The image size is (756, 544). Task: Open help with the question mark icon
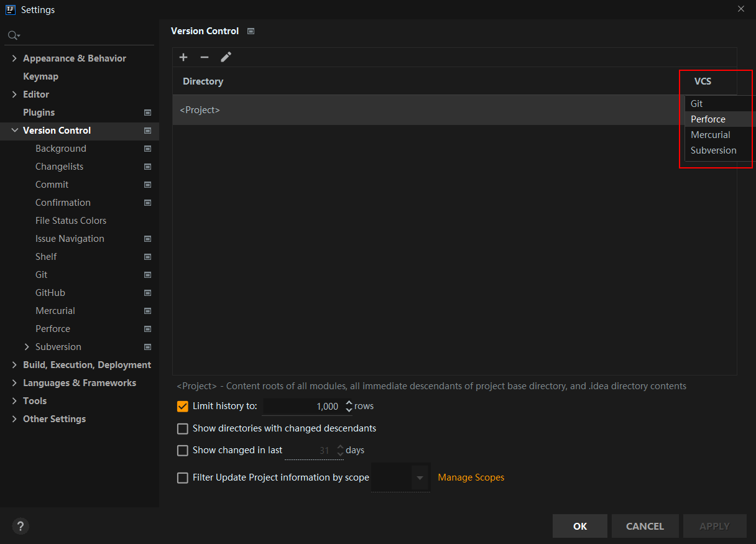click(21, 526)
